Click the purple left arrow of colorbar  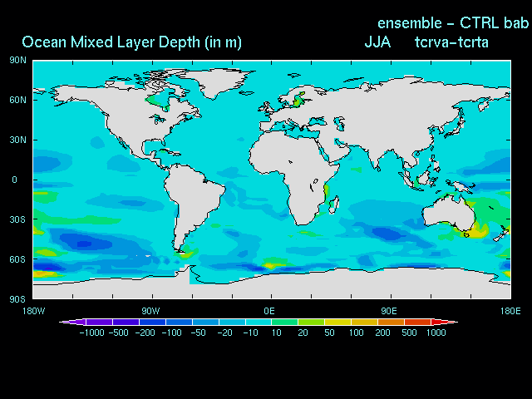coord(65,322)
